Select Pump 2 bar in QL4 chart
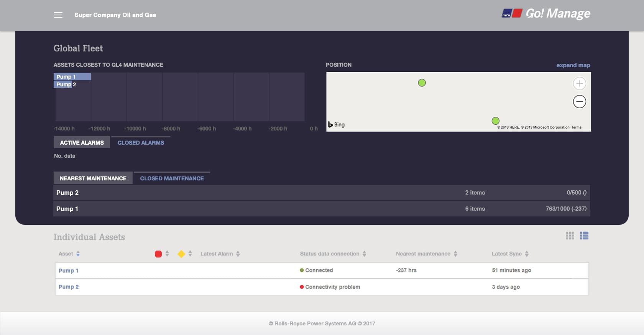 click(x=63, y=84)
